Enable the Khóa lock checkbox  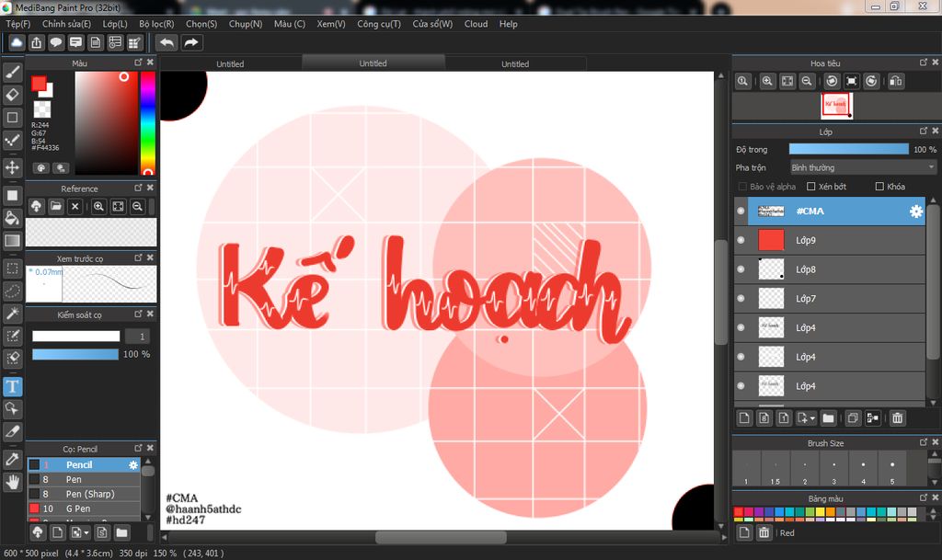coord(879,187)
